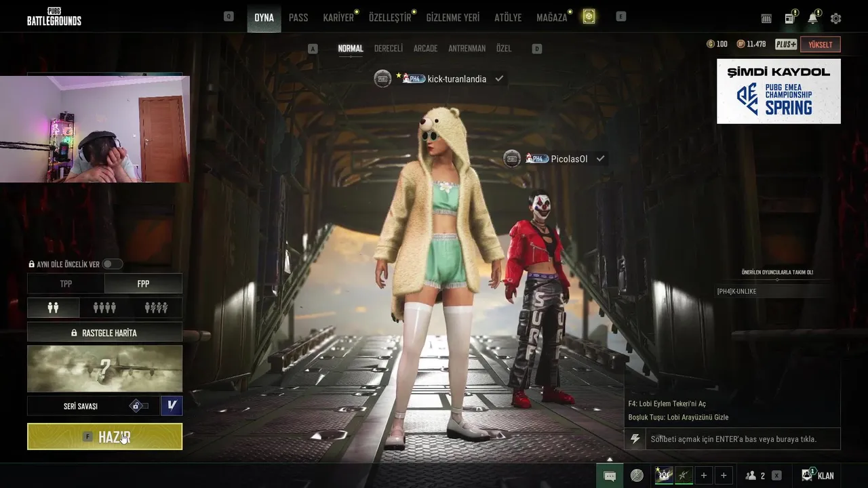The image size is (868, 488).
Task: Click the G-Coin balance icon
Action: pos(711,44)
